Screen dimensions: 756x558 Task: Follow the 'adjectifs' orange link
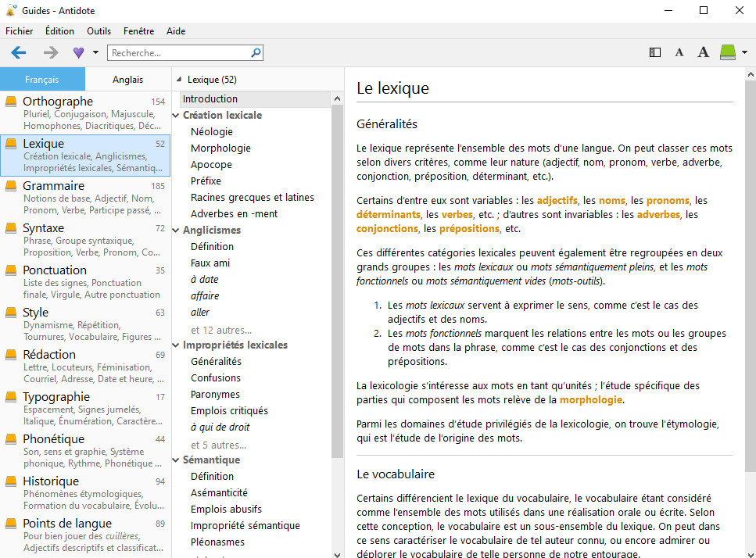coord(557,200)
